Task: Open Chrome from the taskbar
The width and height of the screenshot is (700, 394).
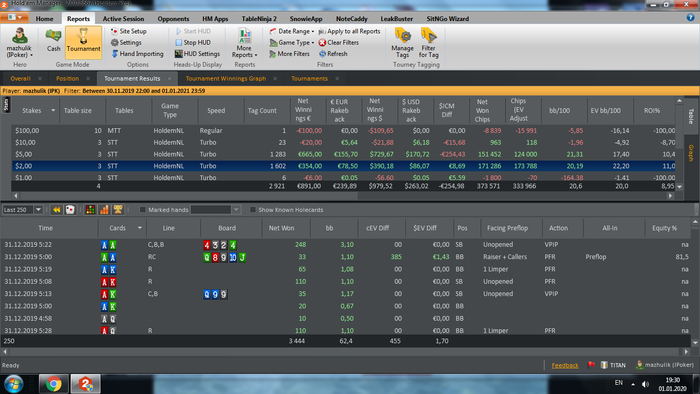Action: point(54,384)
